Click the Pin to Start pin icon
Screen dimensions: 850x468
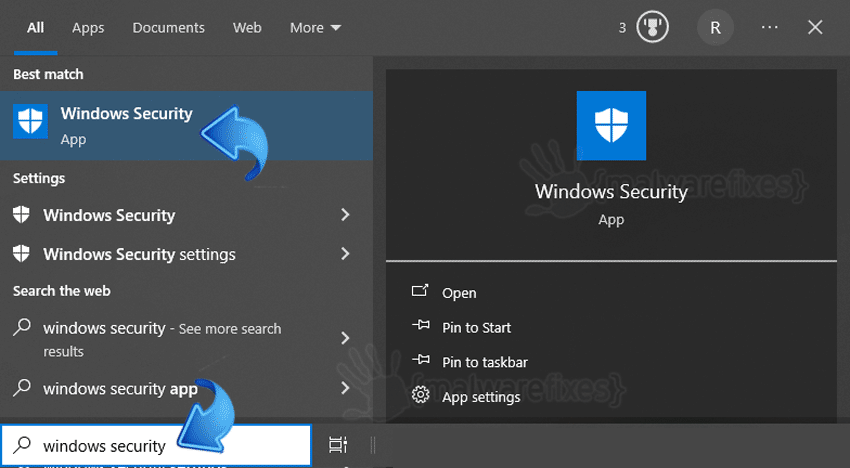point(421,326)
